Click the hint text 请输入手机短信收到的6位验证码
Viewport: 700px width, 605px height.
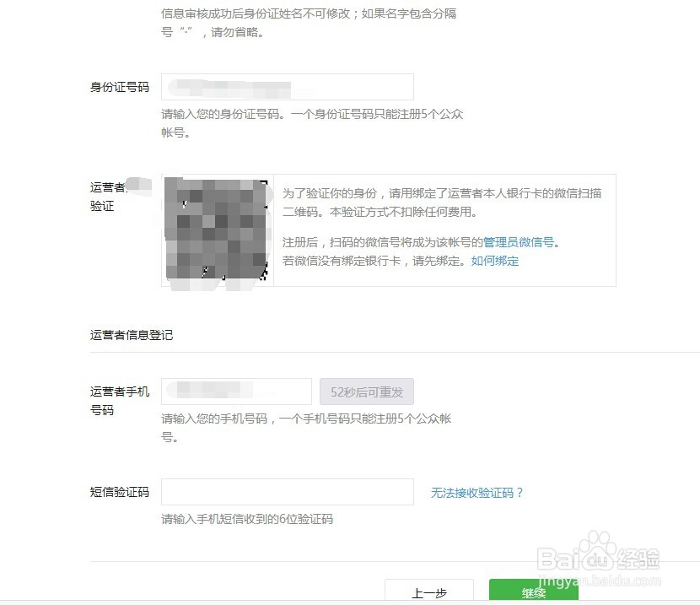coord(247,519)
